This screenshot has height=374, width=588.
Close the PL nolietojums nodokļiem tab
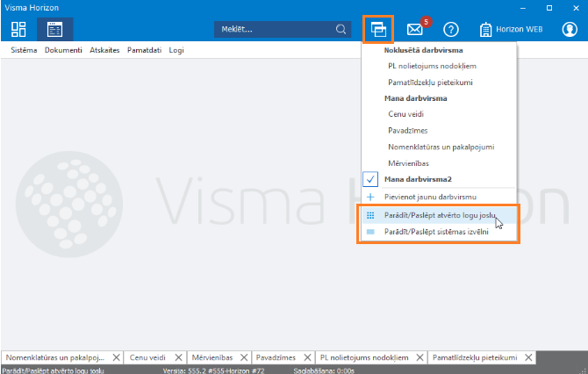click(x=420, y=357)
